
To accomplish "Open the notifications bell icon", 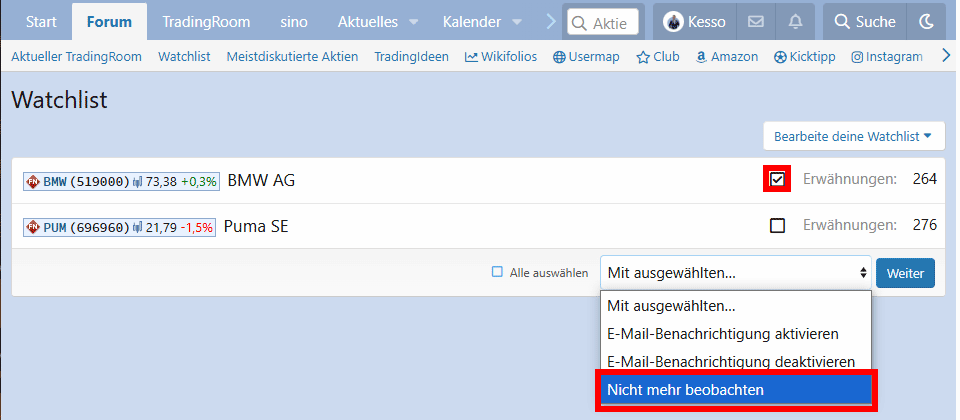I will [x=795, y=22].
